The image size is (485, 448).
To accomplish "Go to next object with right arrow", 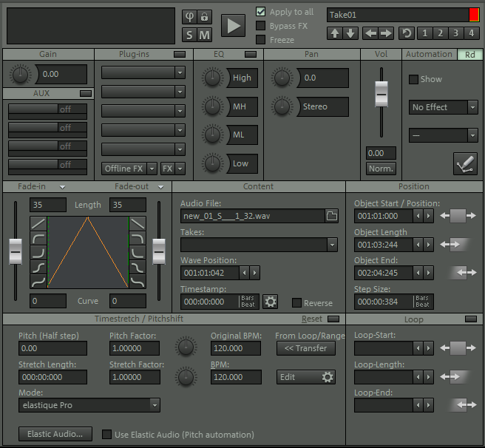I will [x=386, y=33].
